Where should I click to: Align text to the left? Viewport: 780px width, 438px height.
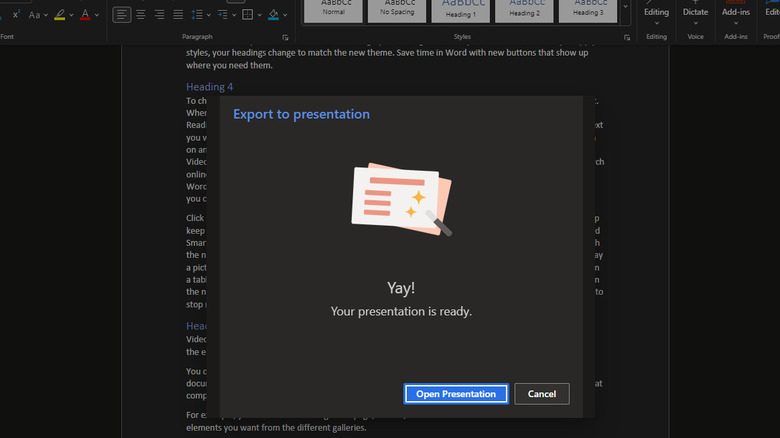(x=121, y=15)
